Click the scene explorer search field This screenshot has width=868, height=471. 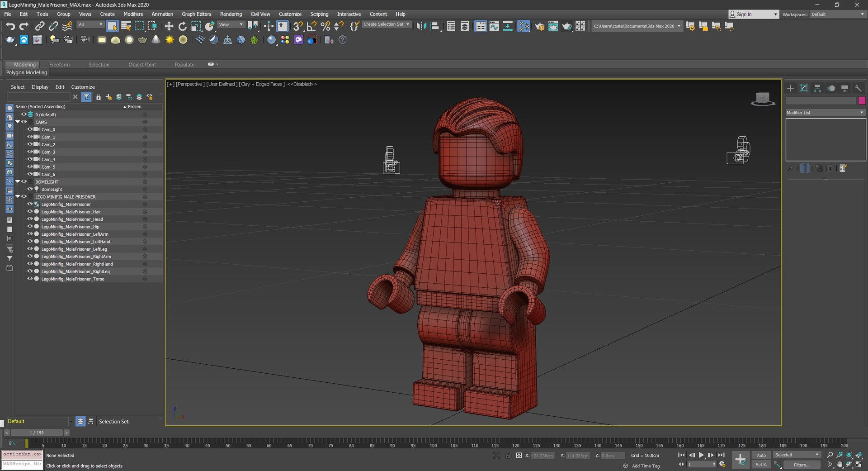pos(39,97)
